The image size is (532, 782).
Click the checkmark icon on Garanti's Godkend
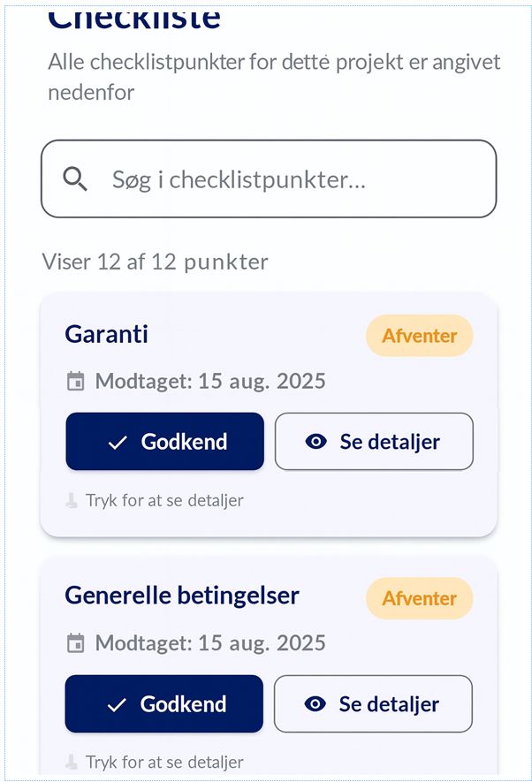[x=118, y=443]
